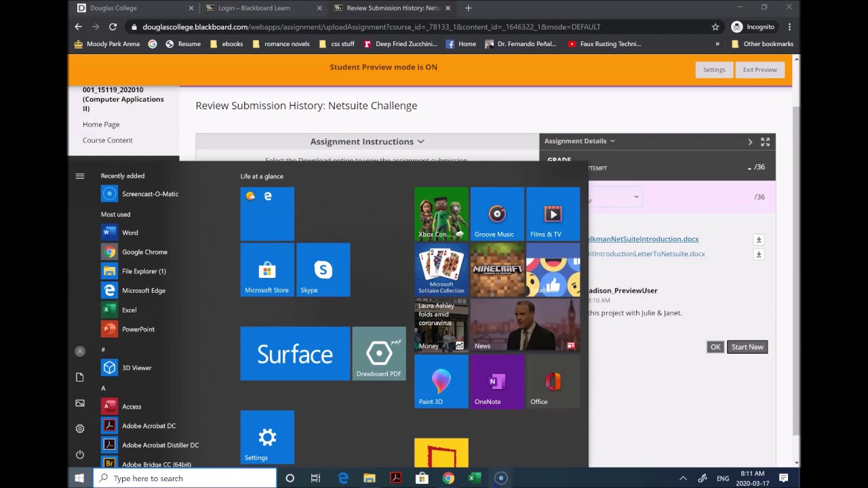Collapse the Assignment Instructions chevron
This screenshot has width=868, height=488.
(420, 142)
